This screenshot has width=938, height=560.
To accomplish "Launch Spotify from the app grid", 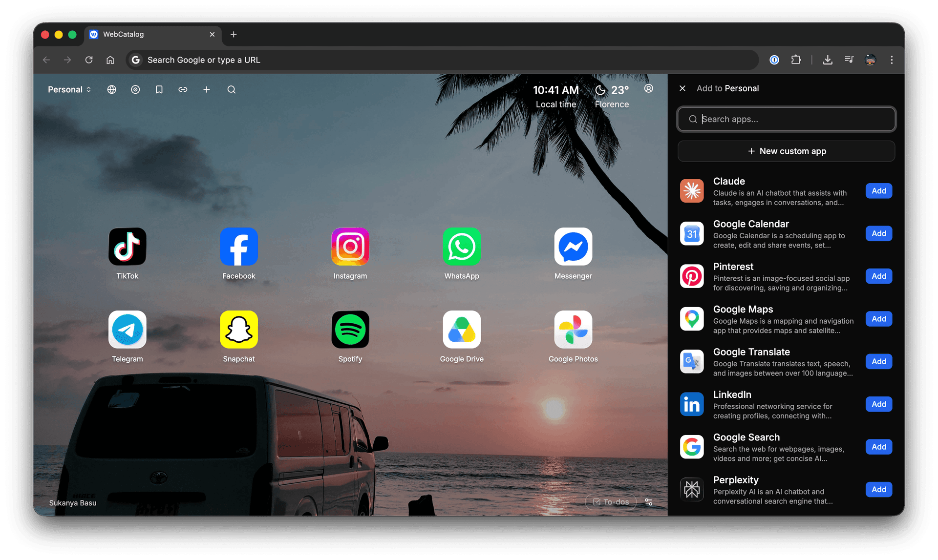I will [350, 330].
